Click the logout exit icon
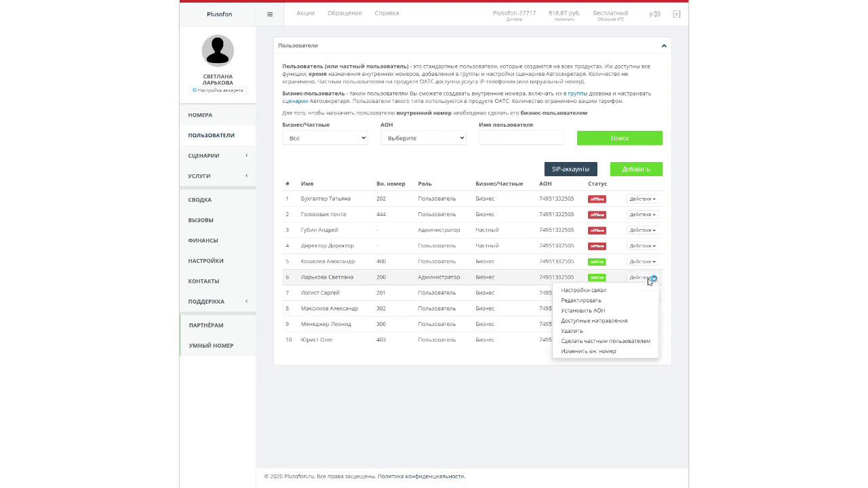This screenshot has height=488, width=868. coord(676,14)
